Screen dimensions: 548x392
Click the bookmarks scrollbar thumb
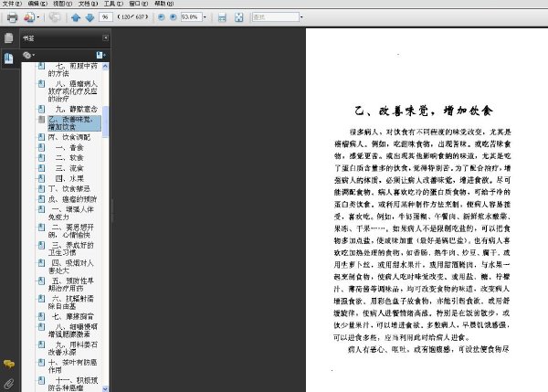click(x=105, y=121)
